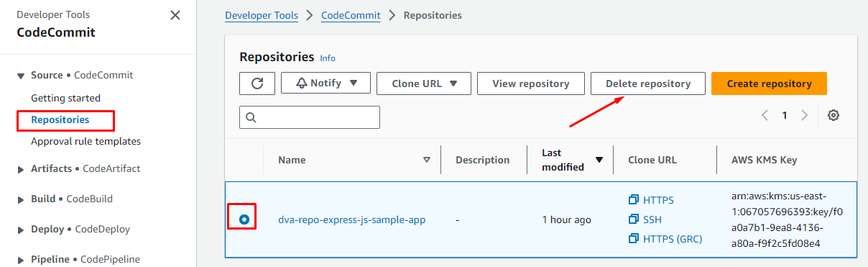Focus the repository search field
This screenshot has height=267, width=868.
tap(310, 117)
